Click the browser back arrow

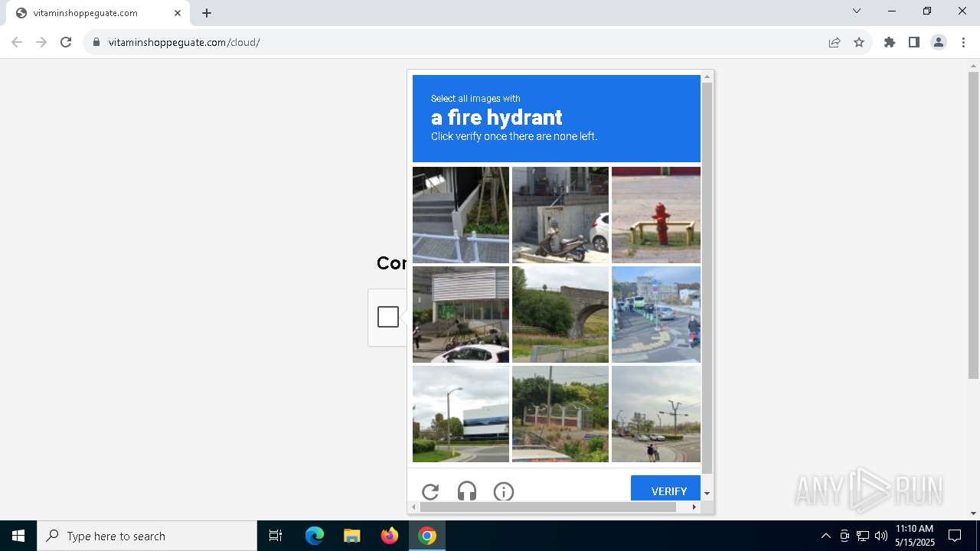pyautogui.click(x=17, y=42)
